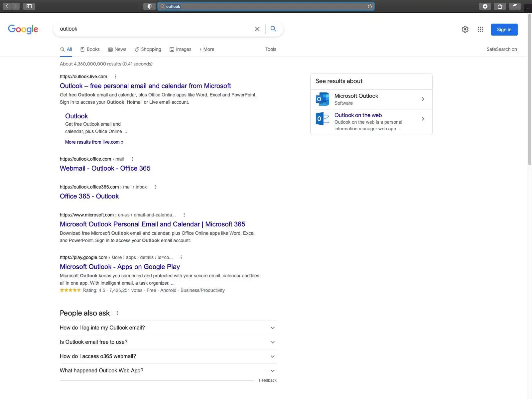Open Microsoft Outlook Personal Email and Calendar link
The width and height of the screenshot is (532, 399).
tap(153, 224)
